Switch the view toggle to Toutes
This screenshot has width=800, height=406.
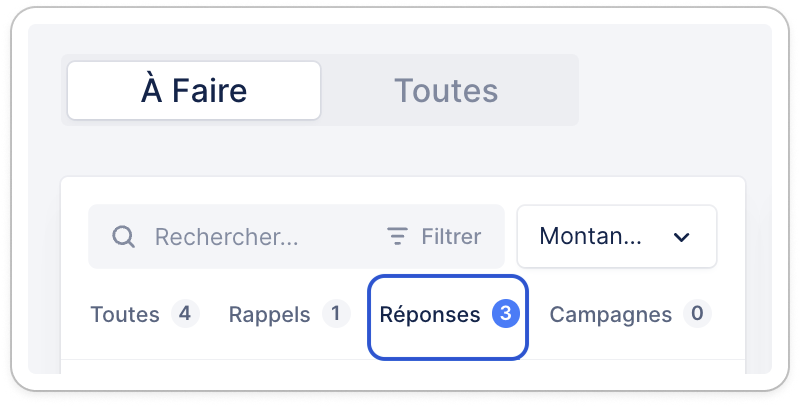pyautogui.click(x=446, y=90)
